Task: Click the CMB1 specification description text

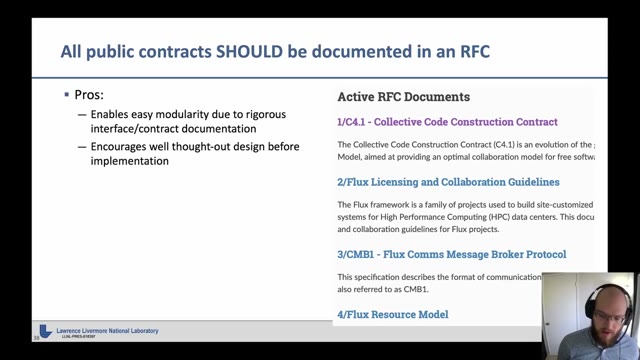Action: coord(439,283)
